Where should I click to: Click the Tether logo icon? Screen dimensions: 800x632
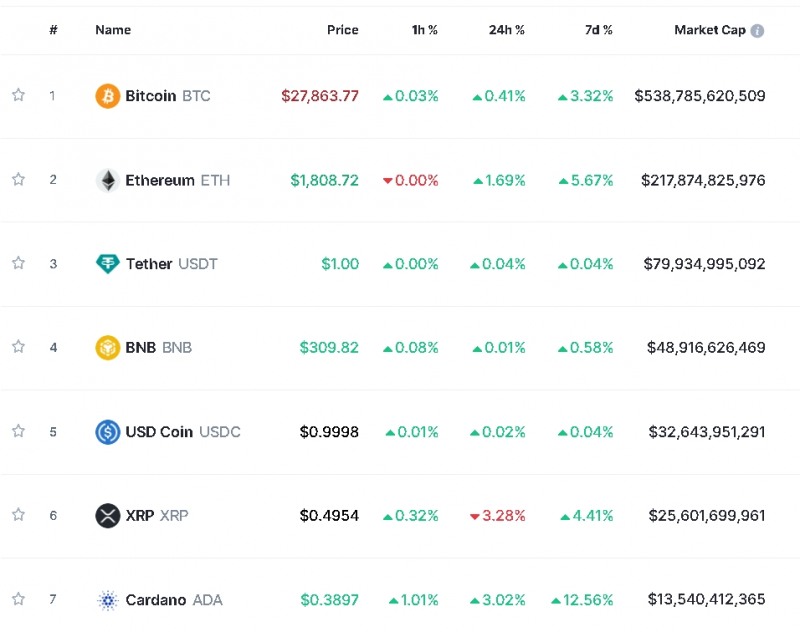coord(107,264)
